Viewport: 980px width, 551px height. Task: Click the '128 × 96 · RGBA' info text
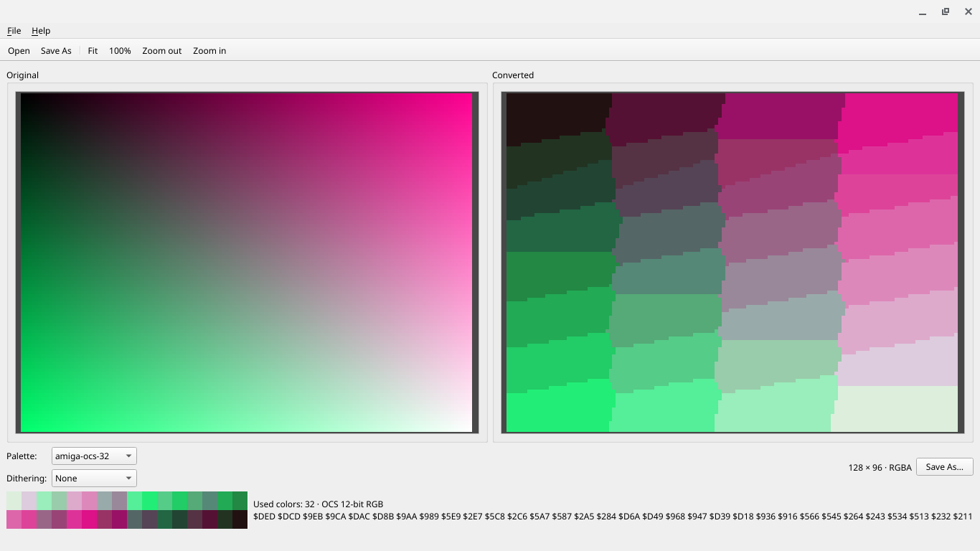880,468
